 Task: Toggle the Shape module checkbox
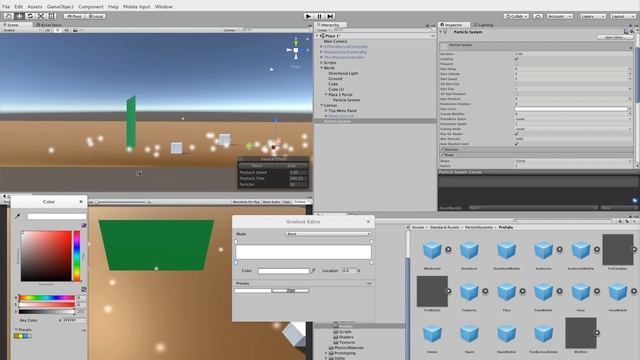[442, 155]
